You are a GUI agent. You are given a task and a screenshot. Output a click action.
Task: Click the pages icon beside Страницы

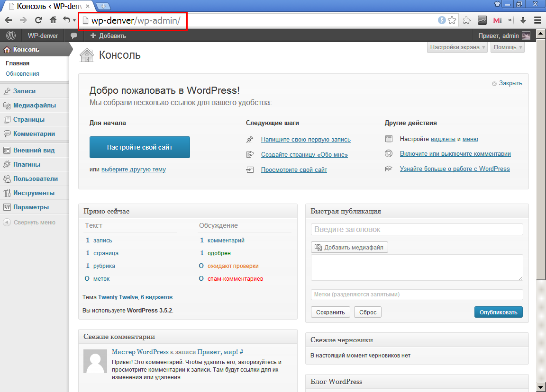tap(7, 120)
